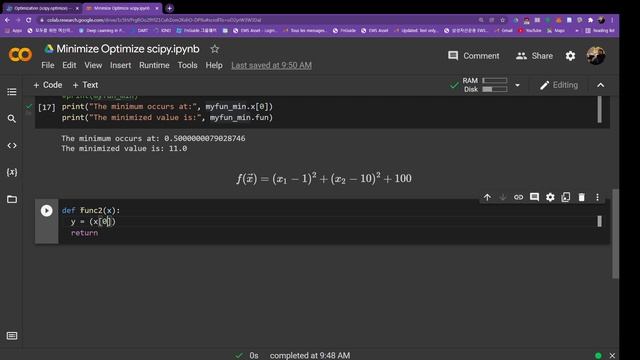Open more cell actions three-dot menu
This screenshot has width=640, height=360.
598,198
